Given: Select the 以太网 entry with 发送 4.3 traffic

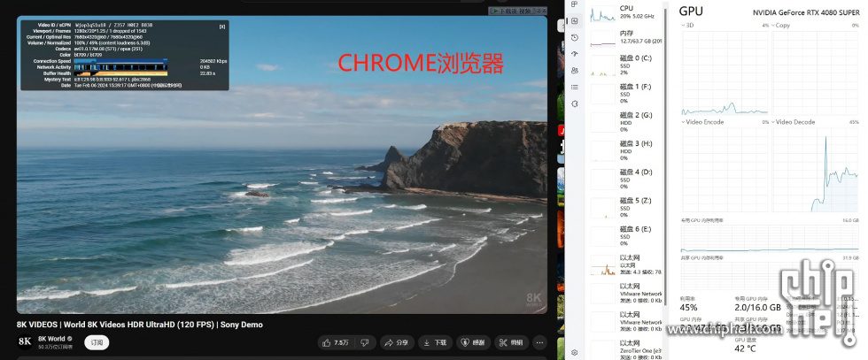Looking at the screenshot, I should pos(626,264).
